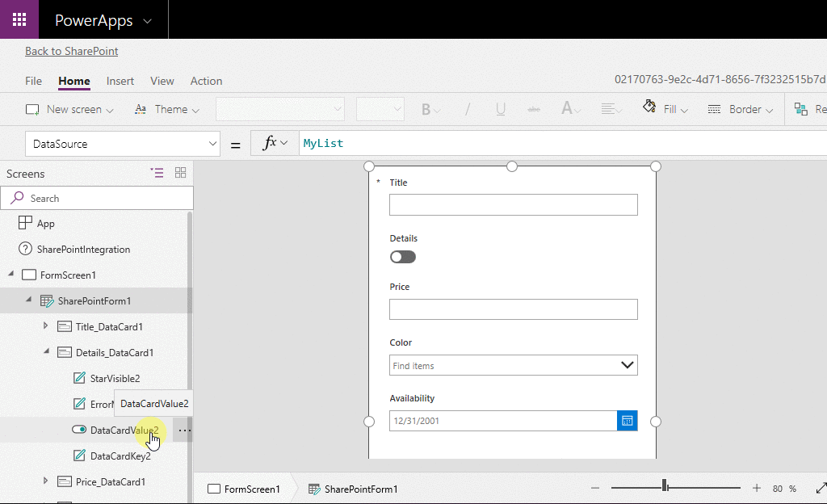This screenshot has width=827, height=504.
Task: Click FormScreen1 breadcrumb
Action: pyautogui.click(x=244, y=489)
